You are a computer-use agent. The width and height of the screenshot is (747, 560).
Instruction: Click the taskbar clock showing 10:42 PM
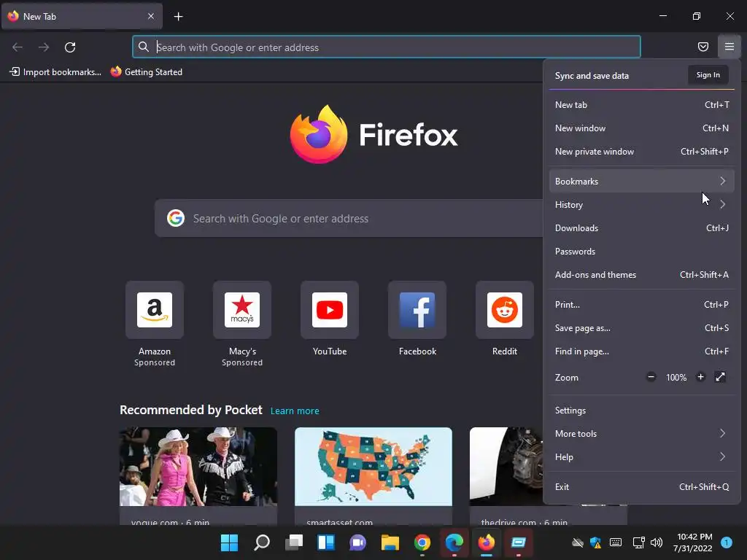[x=693, y=542]
